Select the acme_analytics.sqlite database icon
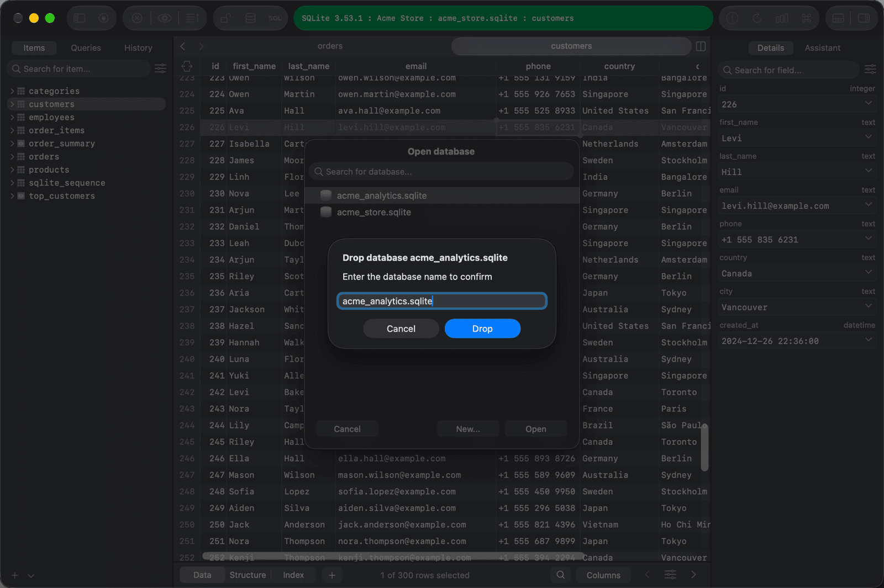Image resolution: width=884 pixels, height=588 pixels. tap(326, 195)
